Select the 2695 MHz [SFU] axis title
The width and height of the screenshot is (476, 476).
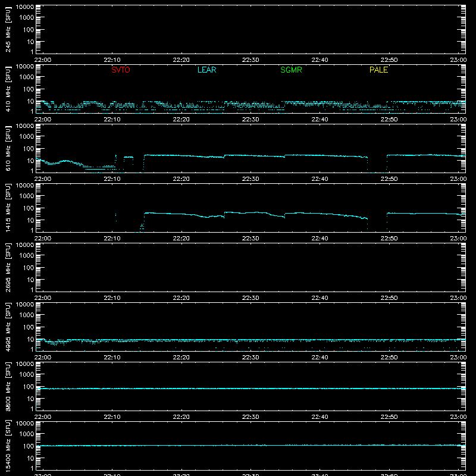click(8, 267)
